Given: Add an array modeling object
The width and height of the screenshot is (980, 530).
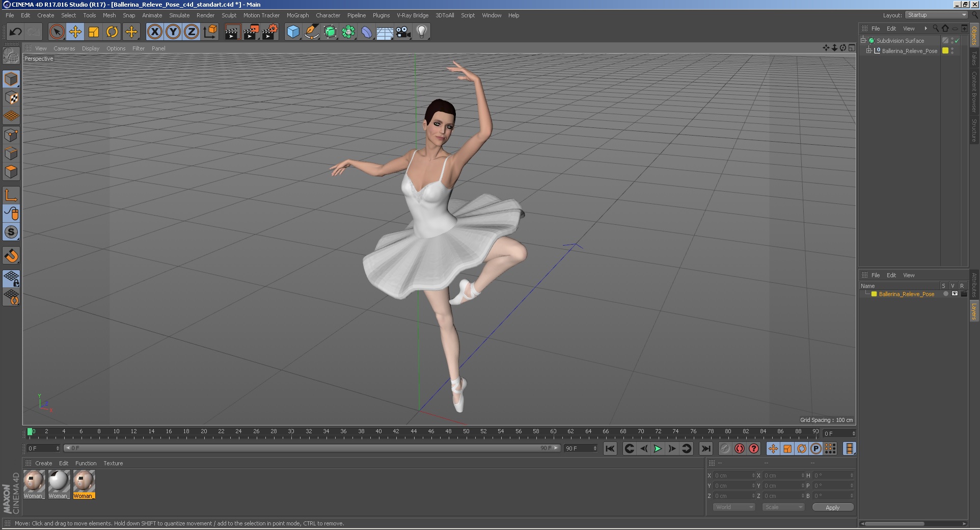Looking at the screenshot, I should tap(348, 32).
